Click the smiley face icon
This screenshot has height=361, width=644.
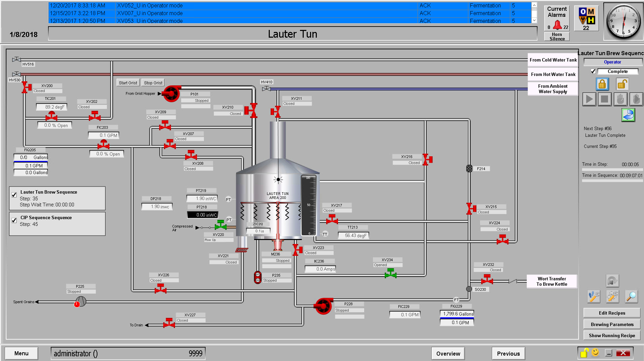coord(595,352)
